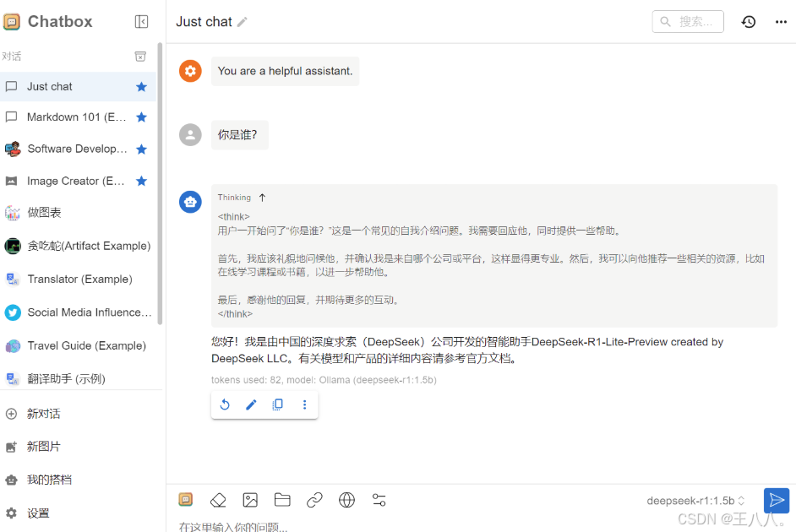Send the message with the blue arrow button
Screen dimensions: 796x532
777,501
